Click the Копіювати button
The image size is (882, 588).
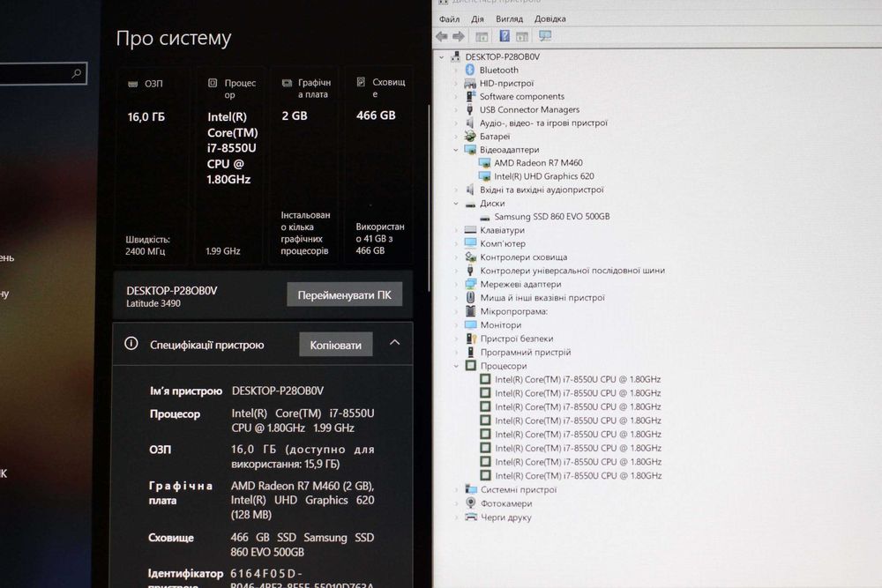click(336, 345)
